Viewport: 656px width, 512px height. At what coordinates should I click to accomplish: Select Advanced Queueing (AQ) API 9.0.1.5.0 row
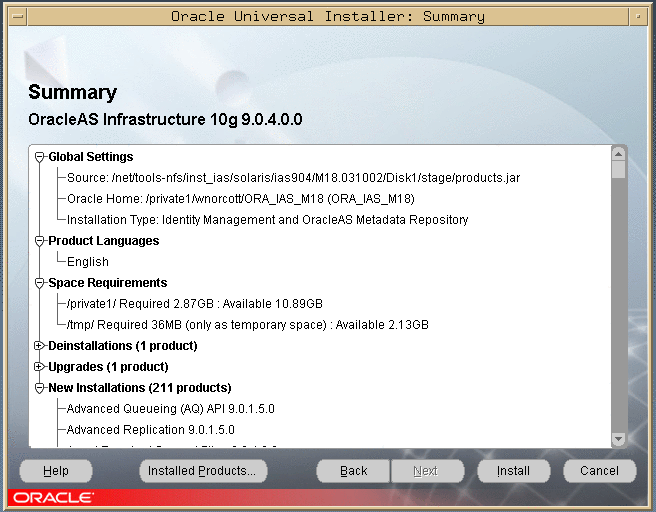pyautogui.click(x=171, y=409)
